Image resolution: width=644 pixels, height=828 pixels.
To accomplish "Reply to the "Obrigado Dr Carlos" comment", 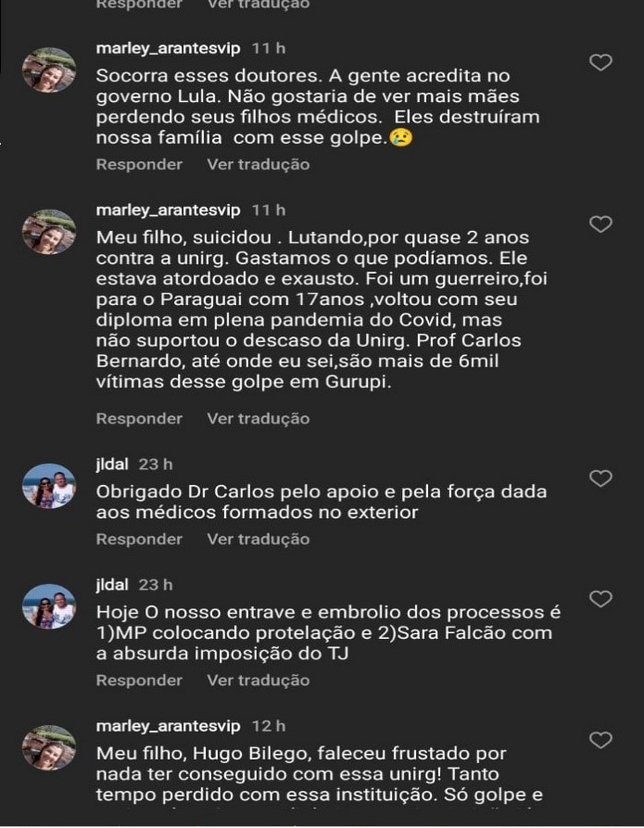I will (139, 539).
